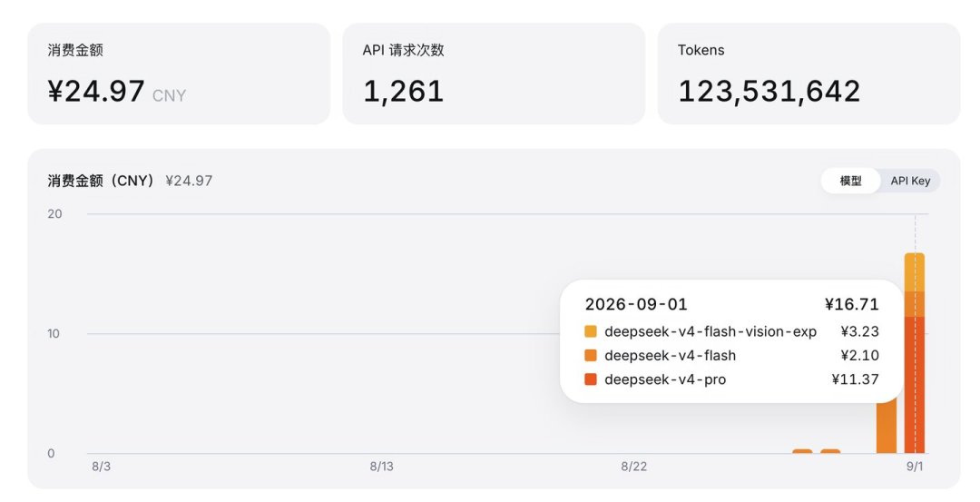Select the orange bar just left of 9/1
Viewport: 980px width, 502px height.
887,428
